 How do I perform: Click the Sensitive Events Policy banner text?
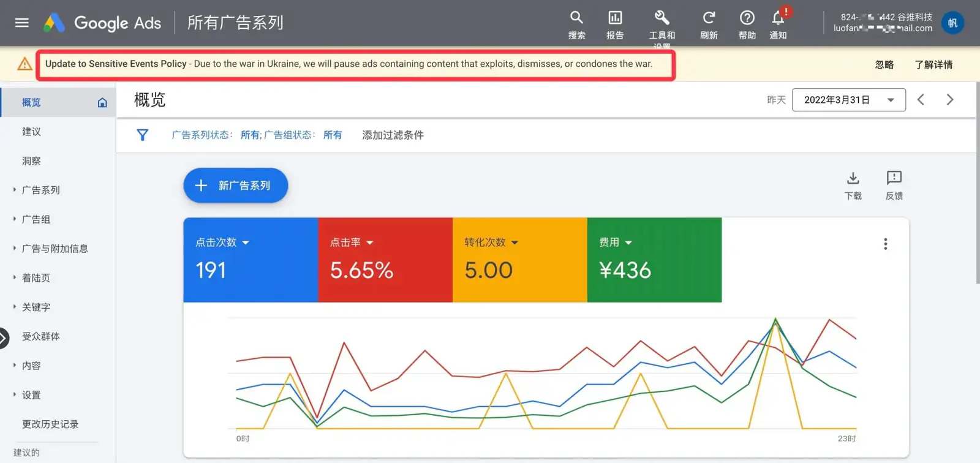coord(349,64)
